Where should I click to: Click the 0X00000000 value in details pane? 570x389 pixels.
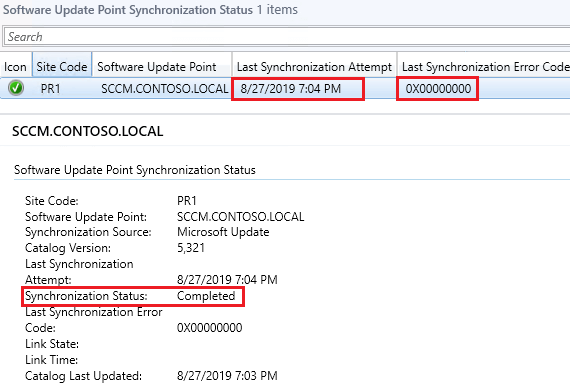tap(210, 328)
